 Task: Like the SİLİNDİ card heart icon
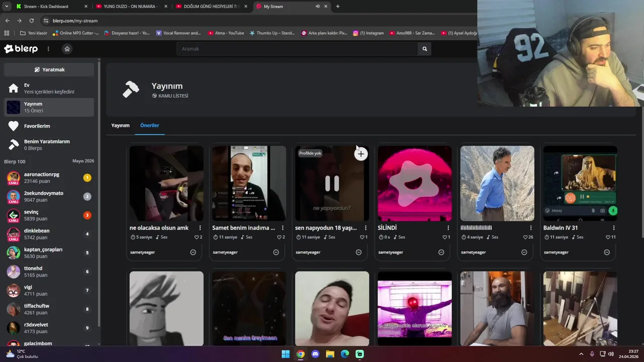point(445,237)
